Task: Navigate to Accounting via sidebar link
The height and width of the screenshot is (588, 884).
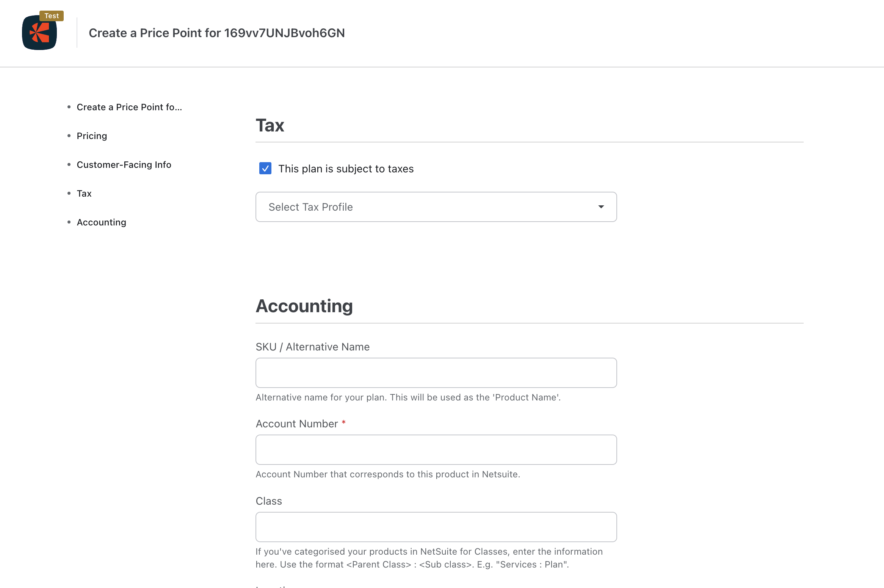Action: [102, 222]
